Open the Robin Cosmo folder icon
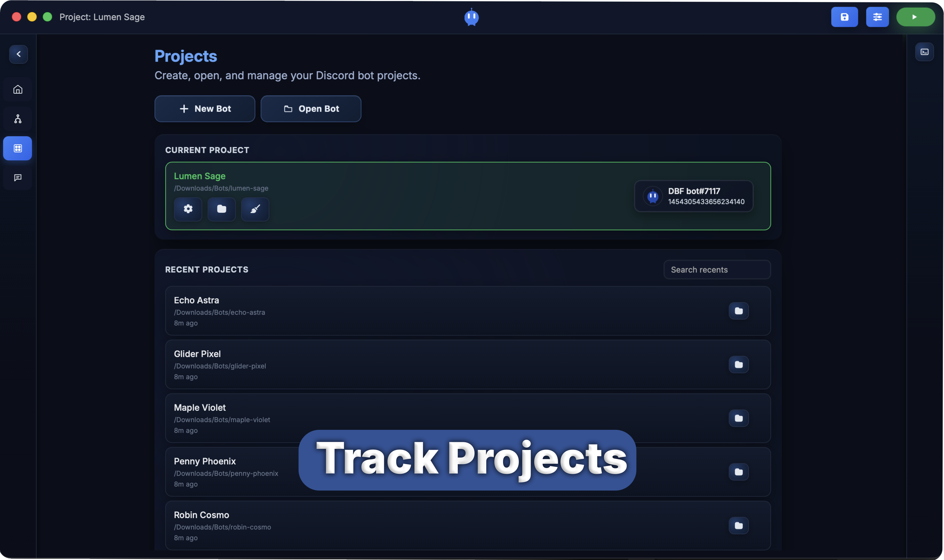The height and width of the screenshot is (560, 944). [x=738, y=525]
